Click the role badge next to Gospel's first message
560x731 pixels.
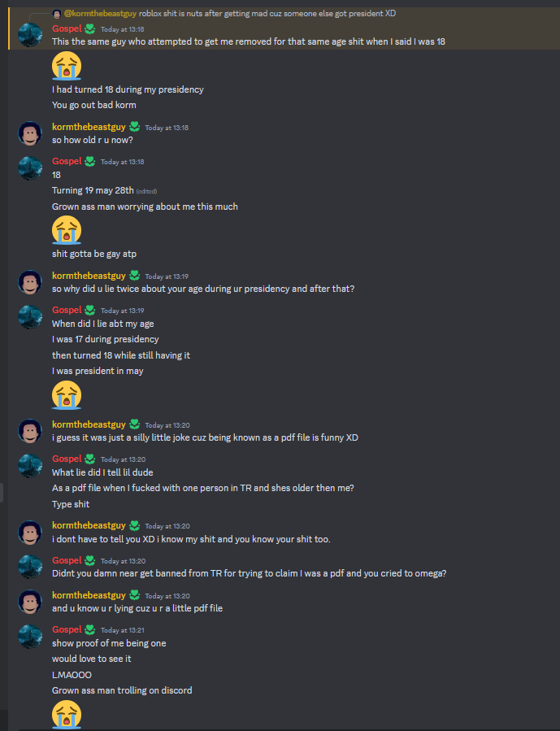tap(90, 28)
